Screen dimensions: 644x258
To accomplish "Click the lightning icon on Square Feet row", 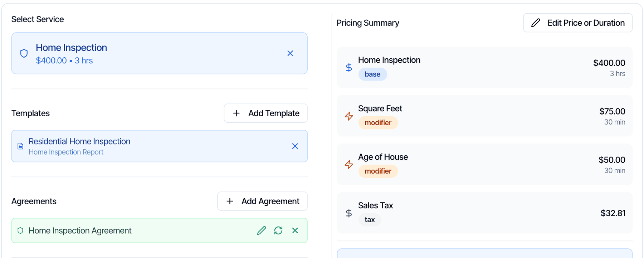I will coord(349,116).
